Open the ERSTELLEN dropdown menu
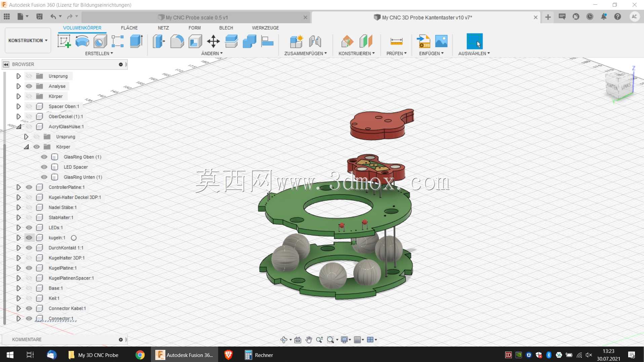This screenshot has width=644, height=362. point(99,53)
